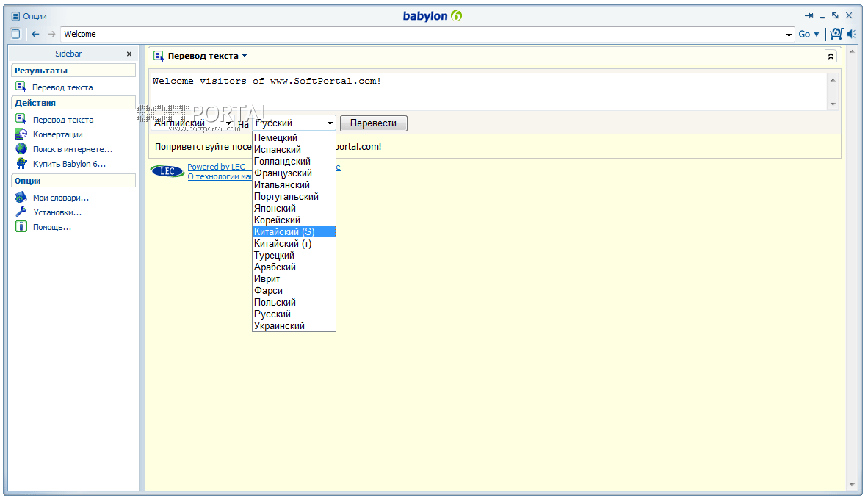Viewport: 868px width, 501px height.
Task: Choose Французский in the dropdown list
Action: click(x=294, y=173)
